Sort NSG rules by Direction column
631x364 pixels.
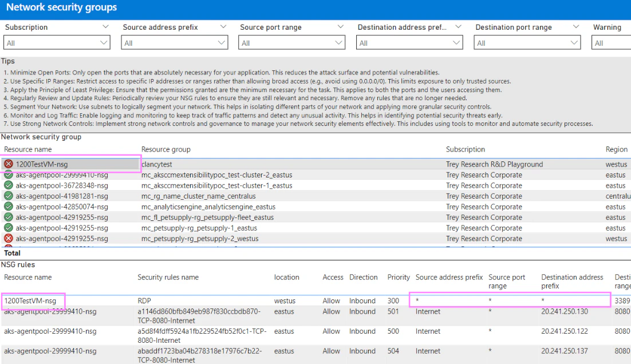point(364,277)
